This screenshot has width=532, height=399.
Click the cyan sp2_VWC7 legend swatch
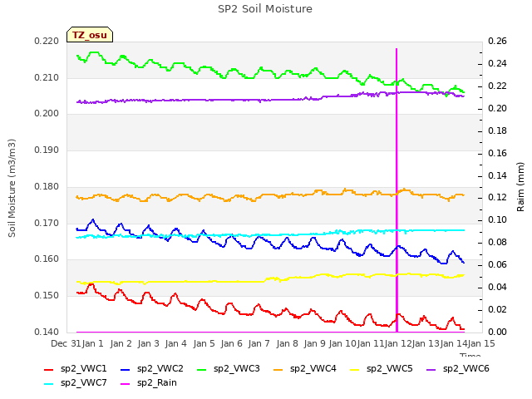pos(49,384)
